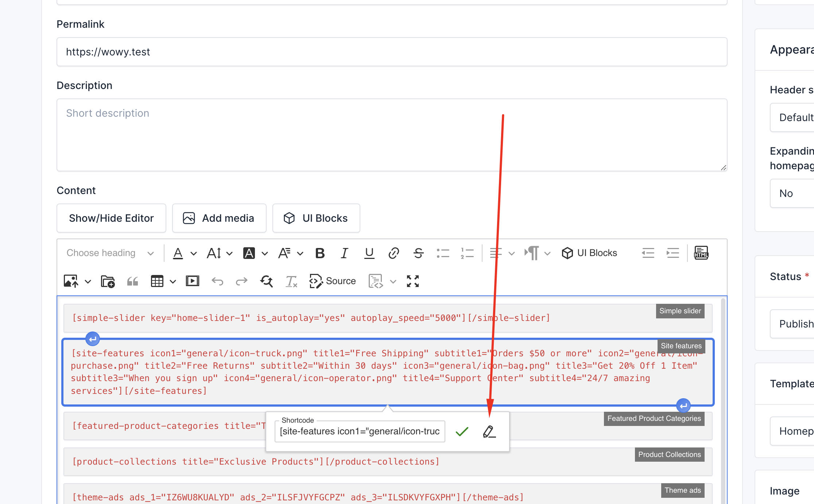This screenshot has width=814, height=504.
Task: Insert a link using the link icon
Action: pyautogui.click(x=394, y=253)
